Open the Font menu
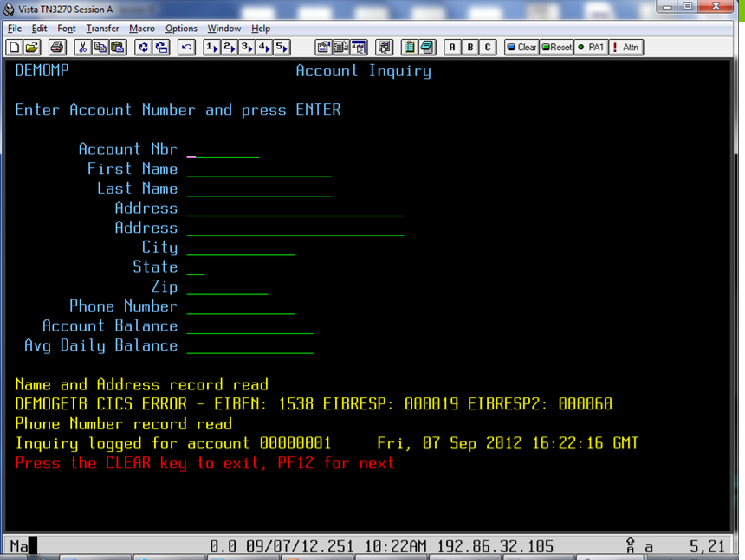This screenshot has height=560, width=745. 66,29
